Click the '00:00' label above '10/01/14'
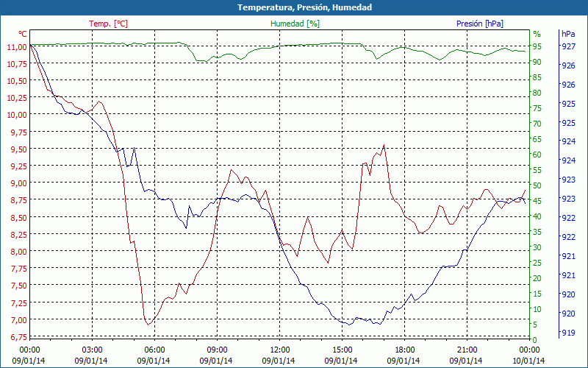 [x=529, y=350]
